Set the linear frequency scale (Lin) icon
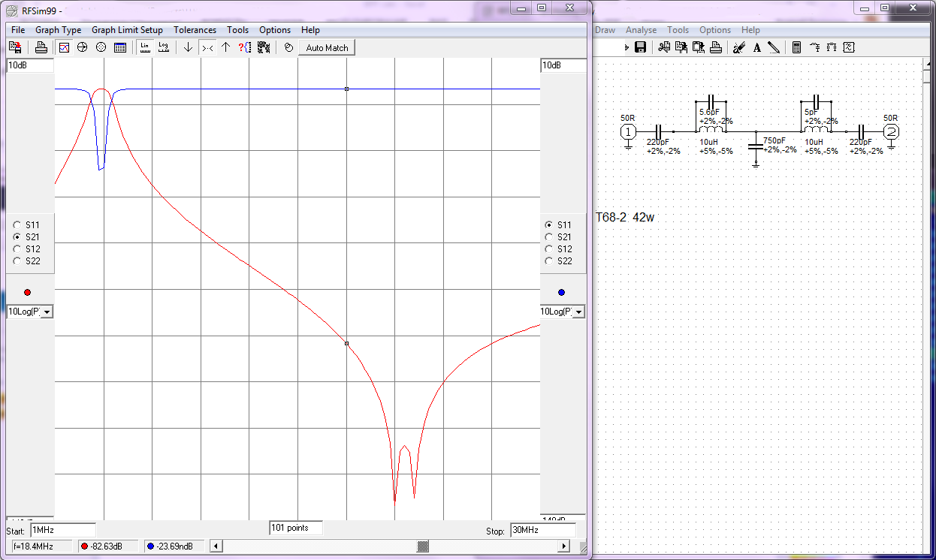The width and height of the screenshot is (936, 560). click(145, 47)
